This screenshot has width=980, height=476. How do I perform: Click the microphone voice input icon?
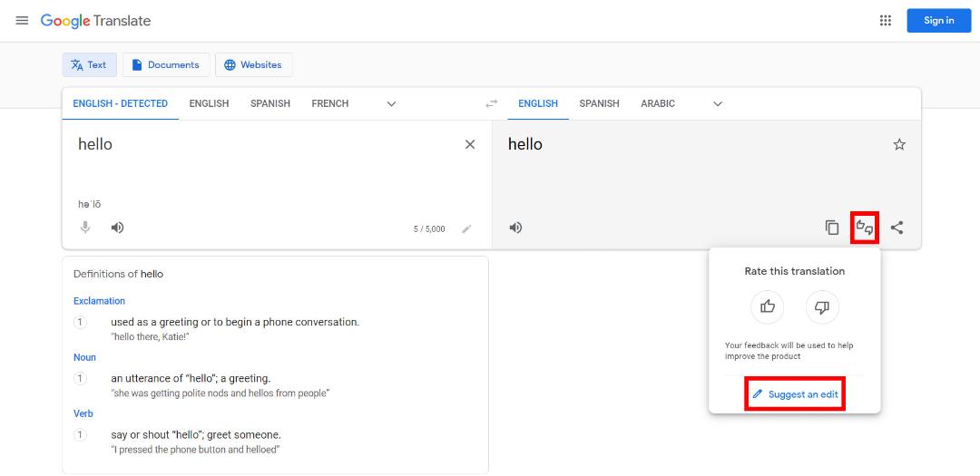[85, 228]
